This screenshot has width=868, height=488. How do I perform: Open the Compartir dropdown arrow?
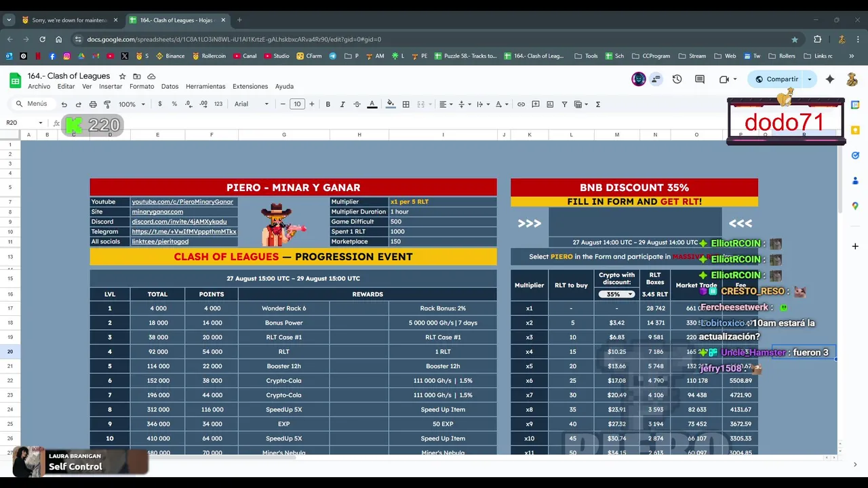click(x=809, y=79)
